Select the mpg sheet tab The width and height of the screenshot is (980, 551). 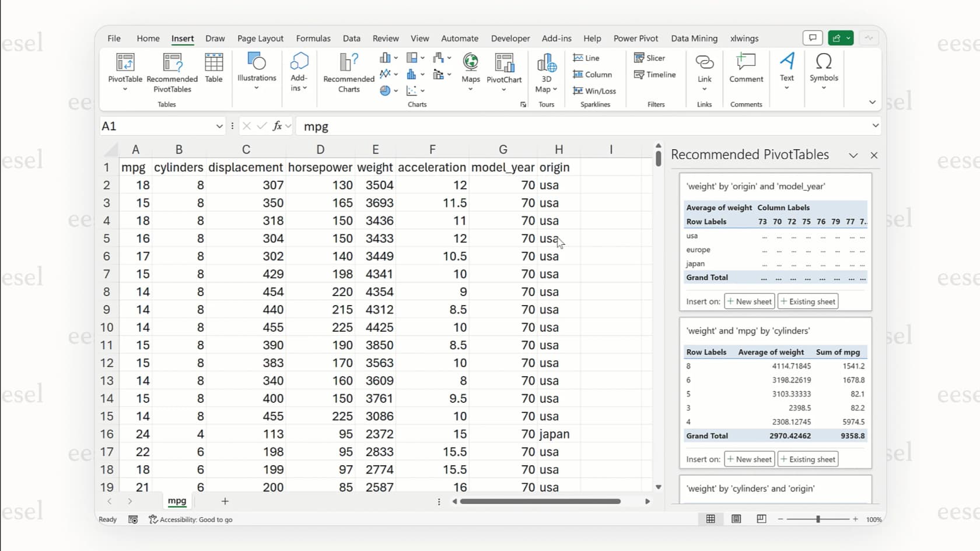coord(177,501)
